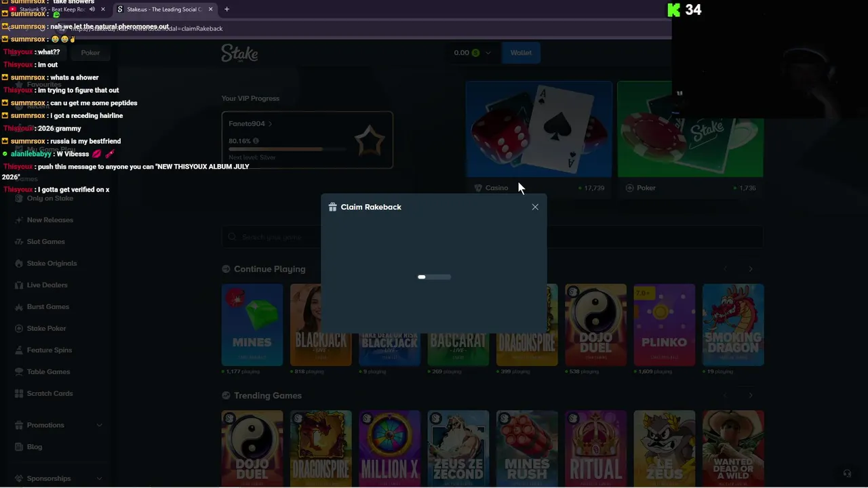Click the Wallet button
The width and height of the screenshot is (868, 488).
pyautogui.click(x=521, y=53)
